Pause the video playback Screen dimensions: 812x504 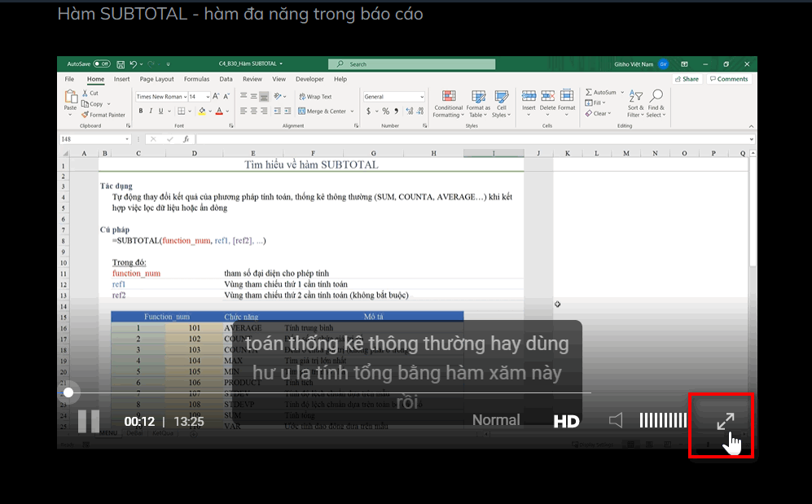coord(89,421)
